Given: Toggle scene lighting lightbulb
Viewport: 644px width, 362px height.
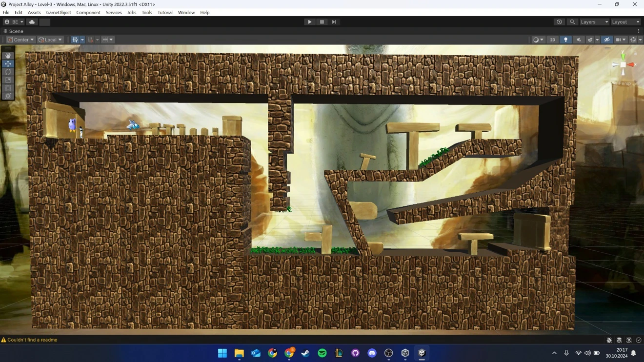Looking at the screenshot, I should coord(565,40).
